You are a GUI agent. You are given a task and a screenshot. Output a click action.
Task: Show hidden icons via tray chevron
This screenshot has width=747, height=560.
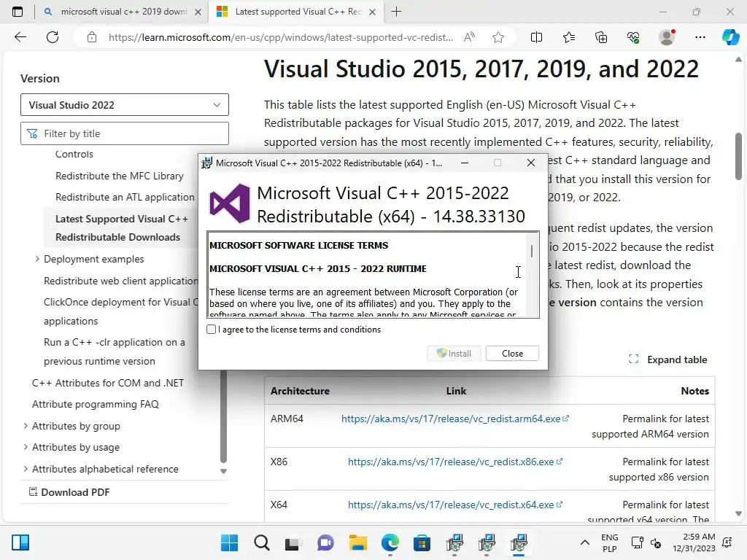pyautogui.click(x=585, y=542)
